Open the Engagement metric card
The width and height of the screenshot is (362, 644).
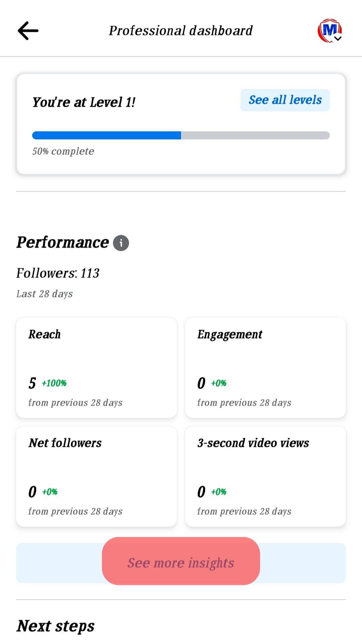(266, 367)
